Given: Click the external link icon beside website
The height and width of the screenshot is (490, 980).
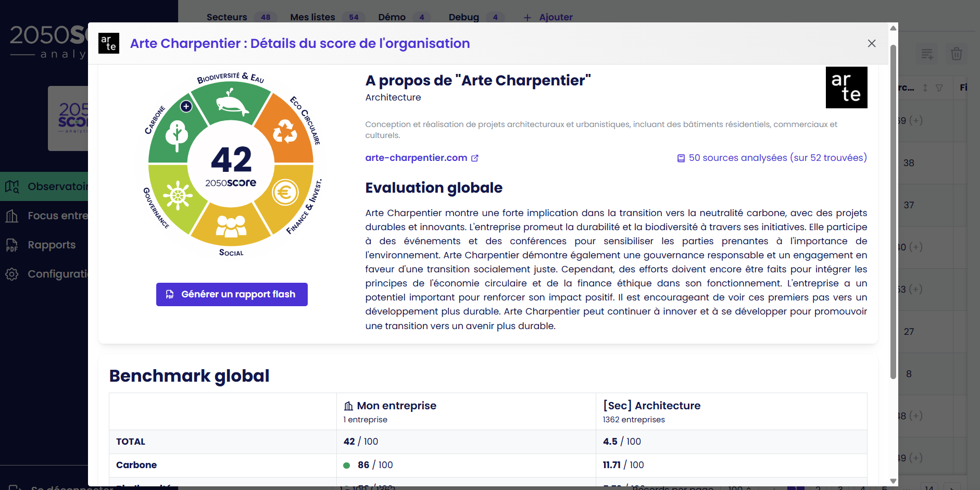Looking at the screenshot, I should (x=475, y=158).
